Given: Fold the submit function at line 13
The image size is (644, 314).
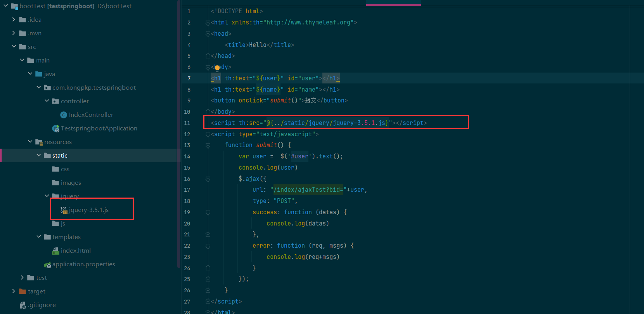Looking at the screenshot, I should click(x=208, y=146).
